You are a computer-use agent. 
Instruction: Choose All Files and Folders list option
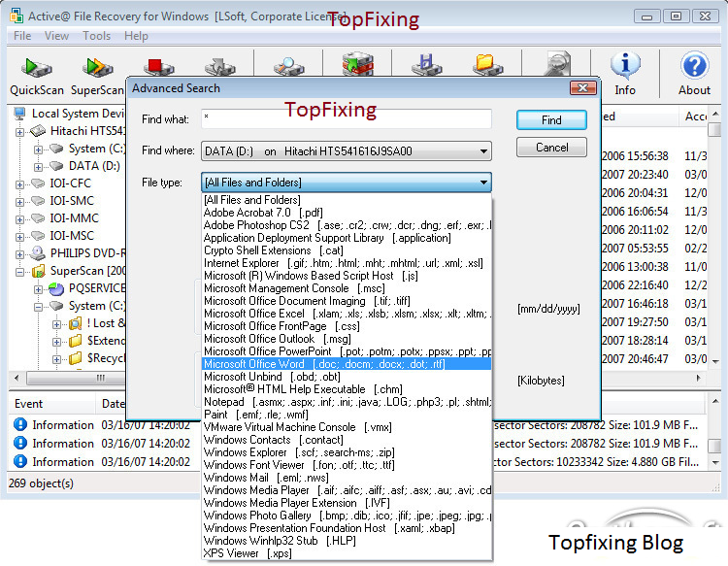point(347,200)
